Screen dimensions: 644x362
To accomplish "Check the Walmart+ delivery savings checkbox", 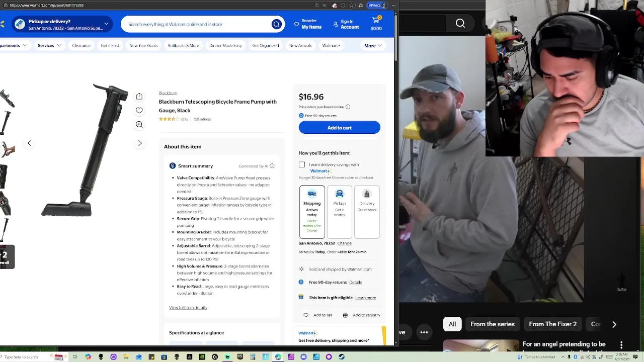I will pyautogui.click(x=302, y=165).
